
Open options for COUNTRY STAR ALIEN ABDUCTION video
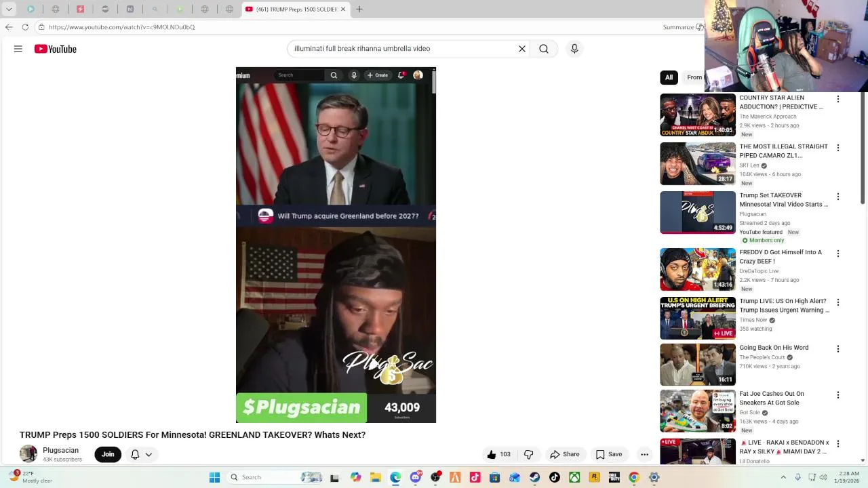(838, 99)
